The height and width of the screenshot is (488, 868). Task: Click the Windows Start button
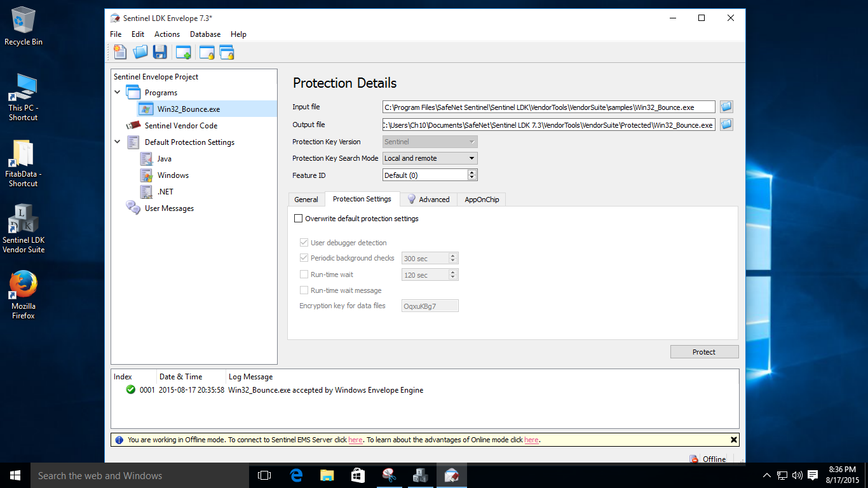click(15, 475)
